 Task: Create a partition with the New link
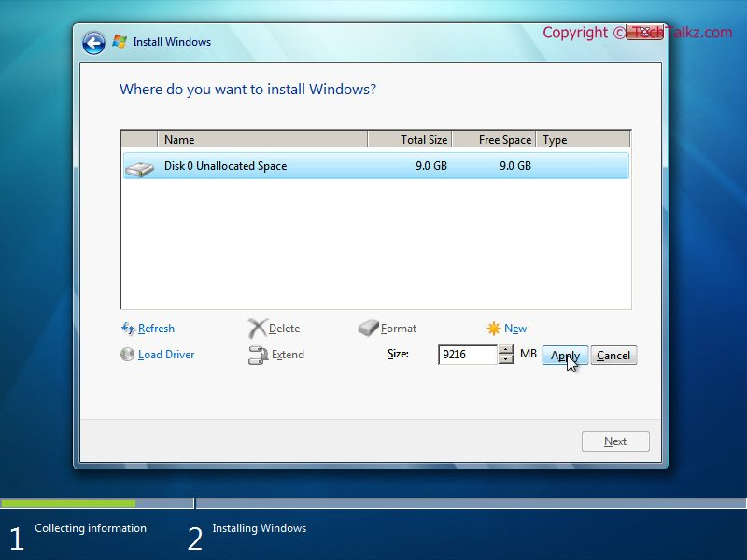click(x=515, y=329)
